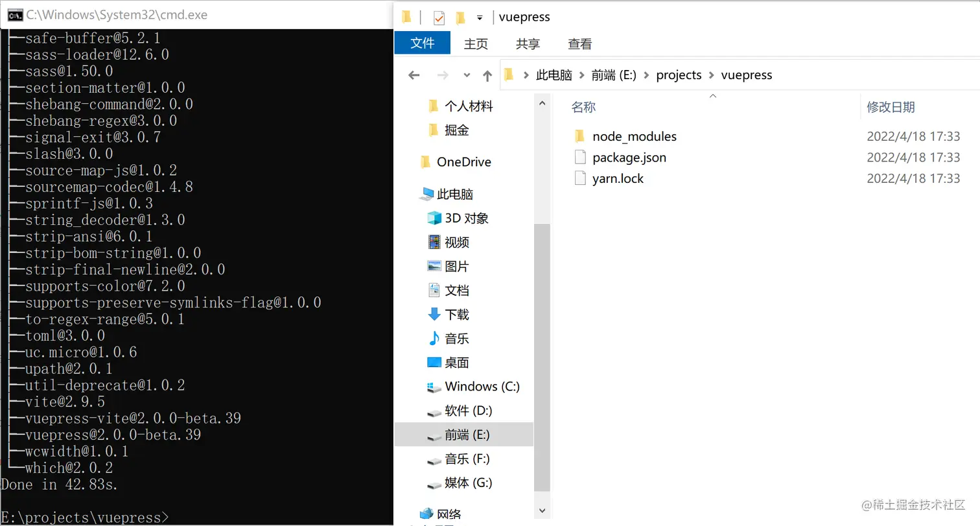This screenshot has height=526, width=980.
Task: Select the 图片 (Pictures) sidebar item
Action: coord(457,267)
